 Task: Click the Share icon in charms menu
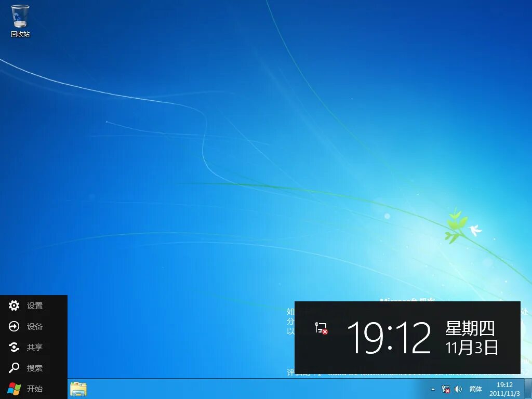(14, 347)
